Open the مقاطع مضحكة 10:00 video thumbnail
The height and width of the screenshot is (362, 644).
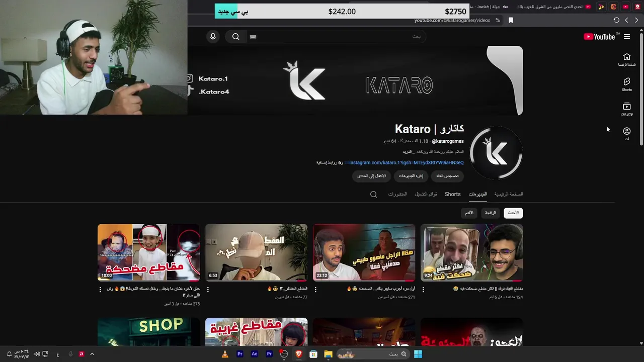[x=148, y=252]
